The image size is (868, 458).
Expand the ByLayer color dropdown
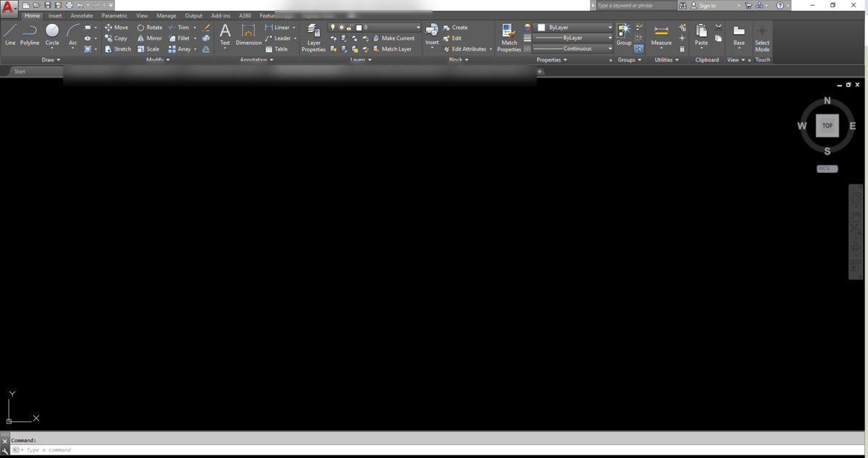[574, 27]
